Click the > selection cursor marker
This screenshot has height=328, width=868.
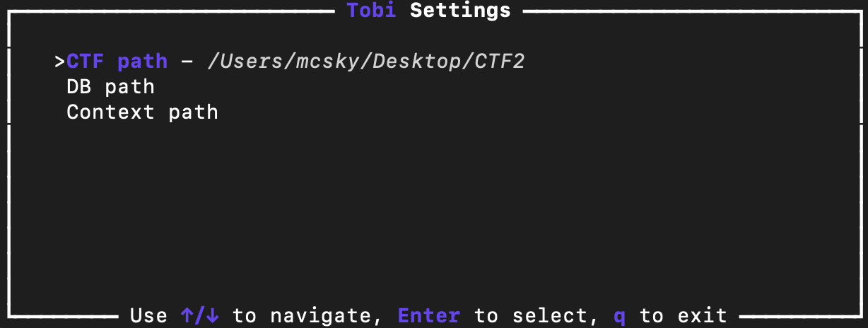click(x=60, y=61)
